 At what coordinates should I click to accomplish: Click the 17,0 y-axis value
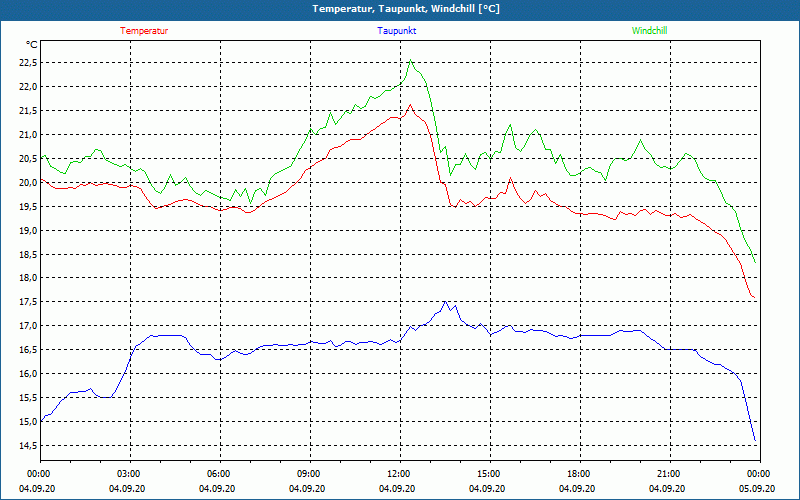28,326
